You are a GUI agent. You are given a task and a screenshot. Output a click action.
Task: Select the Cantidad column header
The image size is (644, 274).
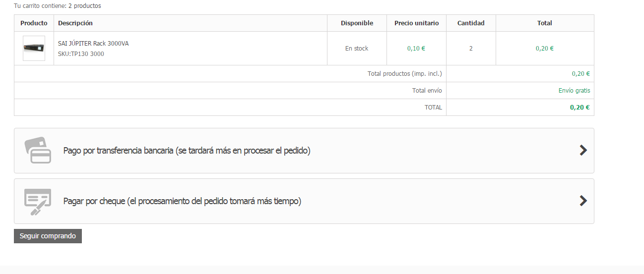(471, 23)
